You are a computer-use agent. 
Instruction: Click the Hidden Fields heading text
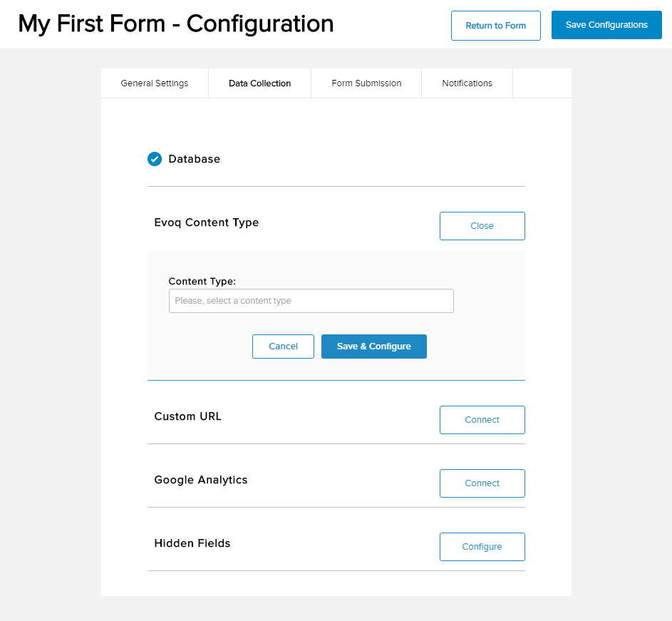[192, 543]
